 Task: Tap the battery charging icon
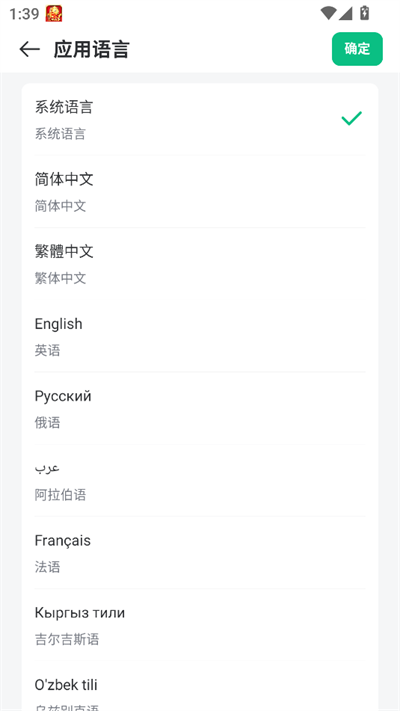(x=365, y=13)
